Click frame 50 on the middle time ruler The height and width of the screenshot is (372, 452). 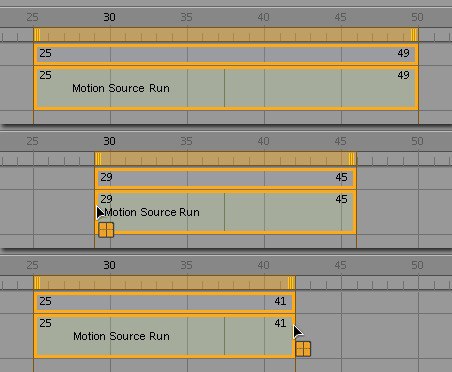417,141
